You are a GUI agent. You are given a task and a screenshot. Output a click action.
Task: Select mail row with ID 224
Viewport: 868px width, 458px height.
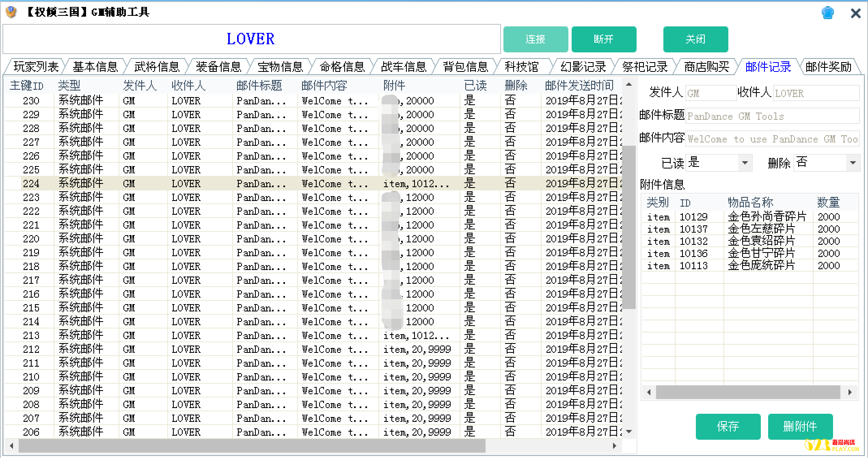click(x=313, y=184)
